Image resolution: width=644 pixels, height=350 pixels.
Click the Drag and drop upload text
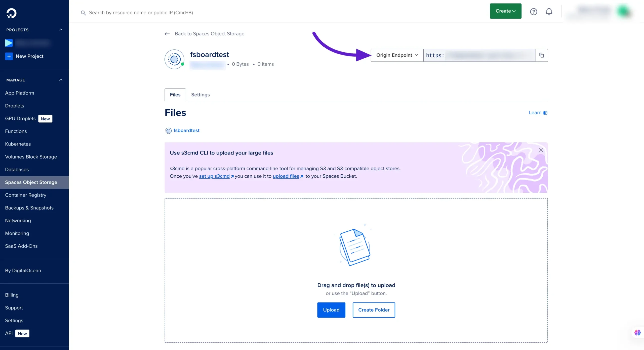pyautogui.click(x=356, y=285)
